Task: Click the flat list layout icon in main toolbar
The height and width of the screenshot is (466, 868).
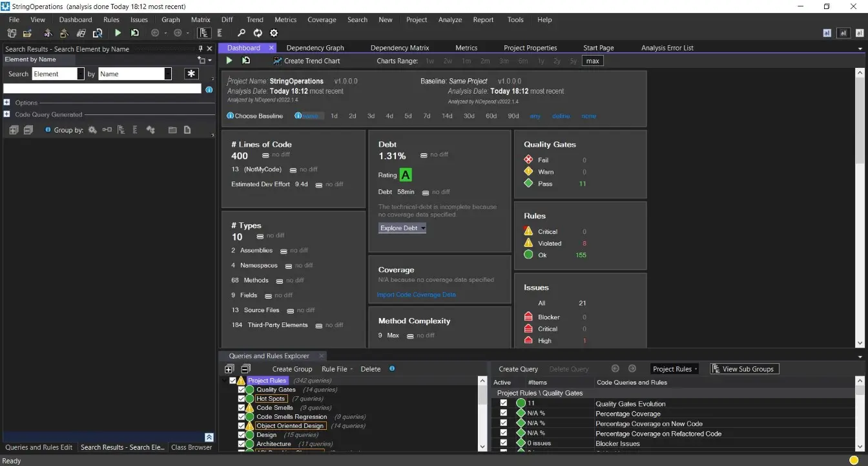Action: [x=220, y=33]
